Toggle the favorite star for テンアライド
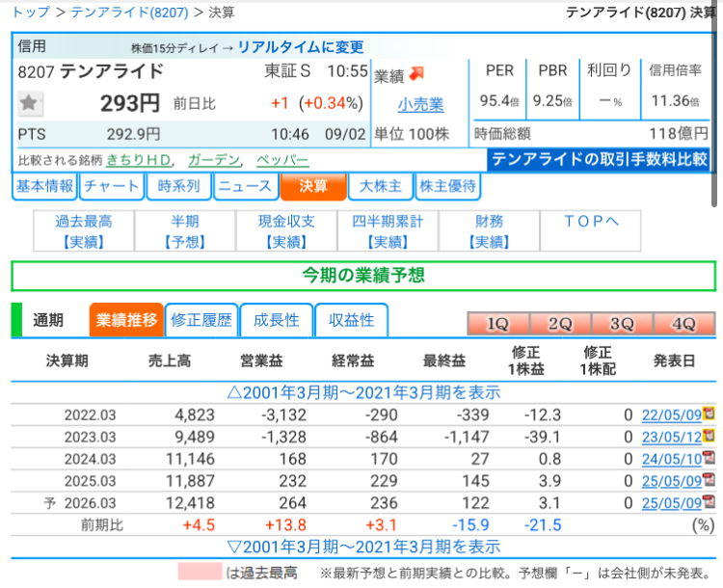Image resolution: width=723 pixels, height=588 pixels. [31, 103]
